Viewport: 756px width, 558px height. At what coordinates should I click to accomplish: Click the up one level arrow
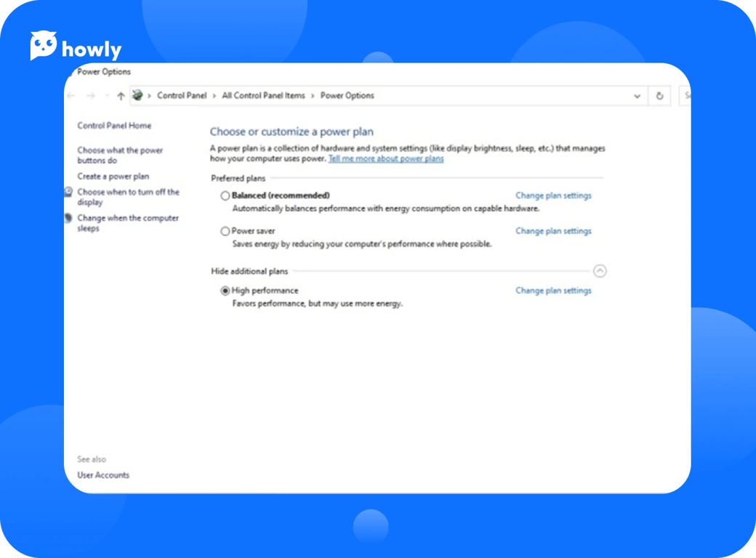tap(121, 96)
